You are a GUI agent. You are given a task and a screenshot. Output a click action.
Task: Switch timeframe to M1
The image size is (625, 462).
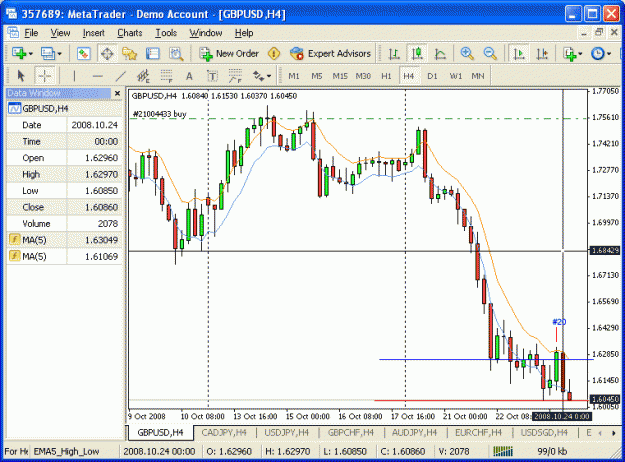(294, 76)
